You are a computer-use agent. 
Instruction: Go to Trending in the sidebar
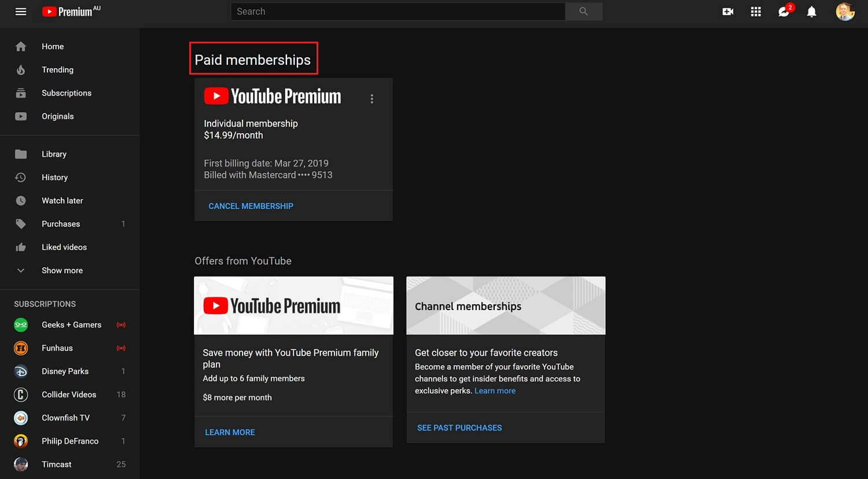pos(58,69)
